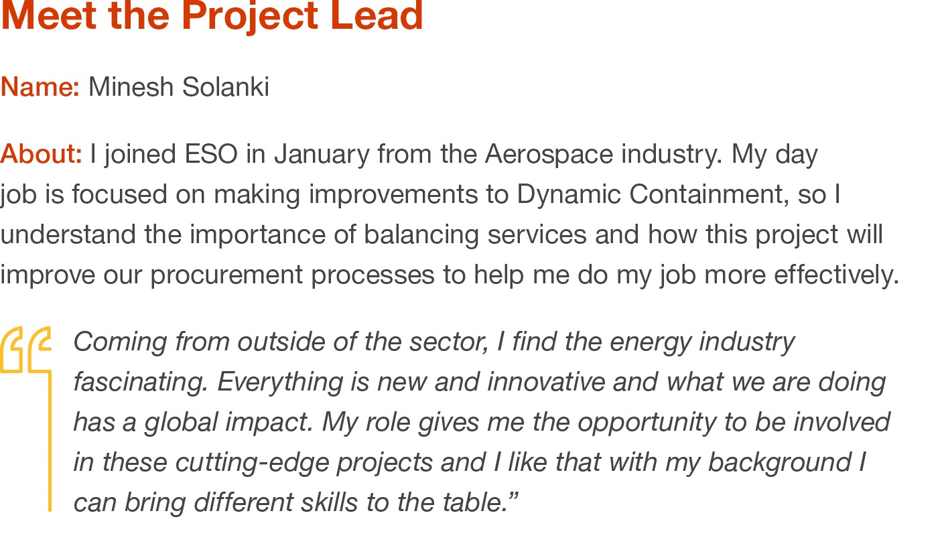The width and height of the screenshot is (942, 560).
Task: Click the words "procurement processes"
Action: click(292, 275)
